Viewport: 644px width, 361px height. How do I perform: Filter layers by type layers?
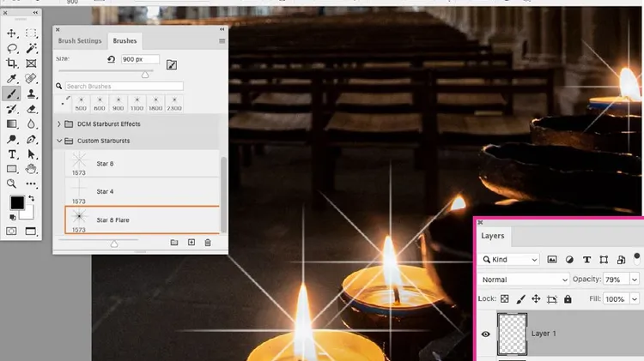click(x=586, y=259)
